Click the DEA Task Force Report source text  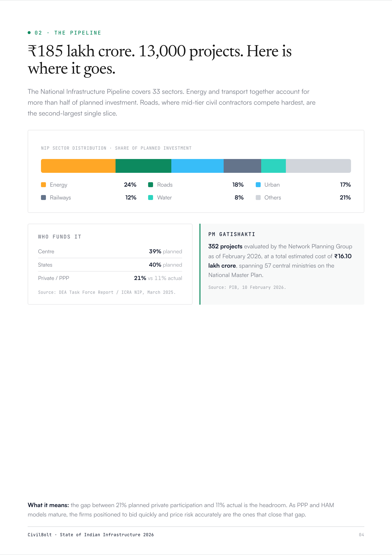click(107, 292)
